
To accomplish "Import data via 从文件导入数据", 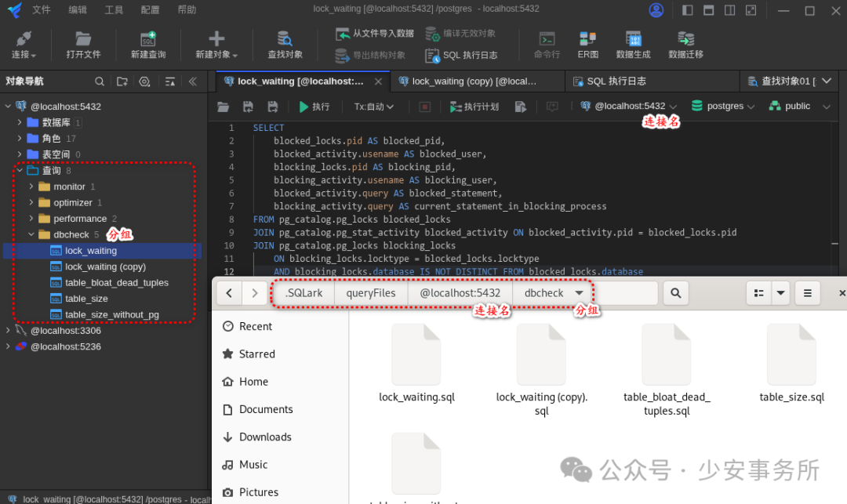I will tap(375, 34).
